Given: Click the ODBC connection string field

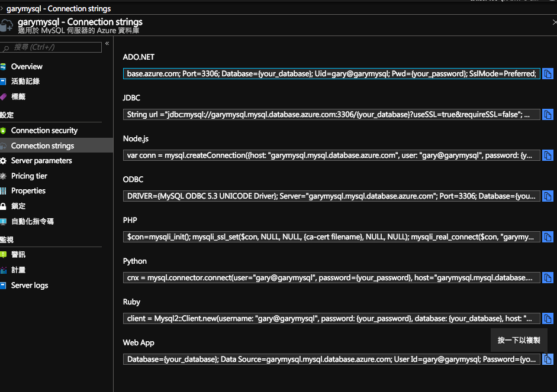Looking at the screenshot, I should 331,196.
